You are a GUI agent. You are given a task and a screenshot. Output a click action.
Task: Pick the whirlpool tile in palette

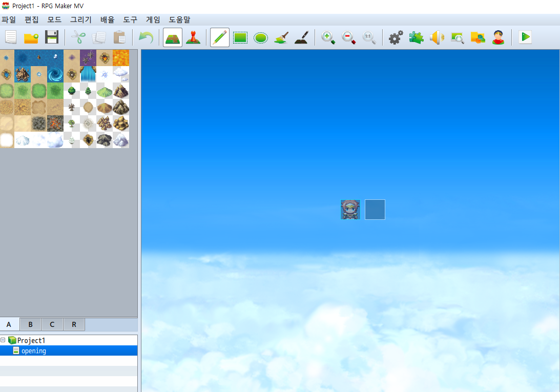click(55, 74)
